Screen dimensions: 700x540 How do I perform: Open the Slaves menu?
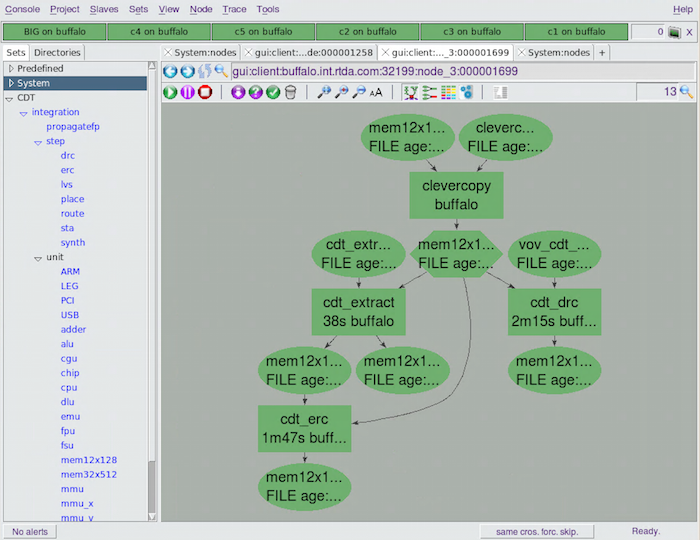pyautogui.click(x=104, y=9)
